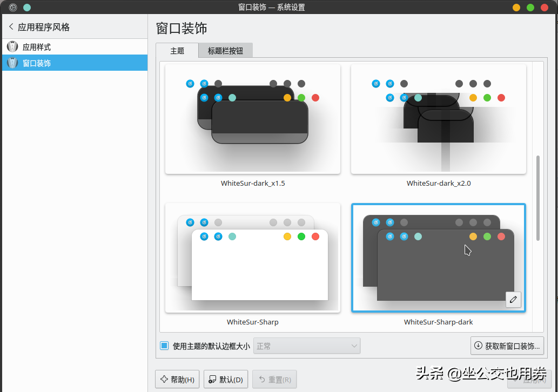The width and height of the screenshot is (558, 392).
Task: Click the pencil edit icon on WhiteSur-Sharp-dark
Action: click(x=513, y=300)
